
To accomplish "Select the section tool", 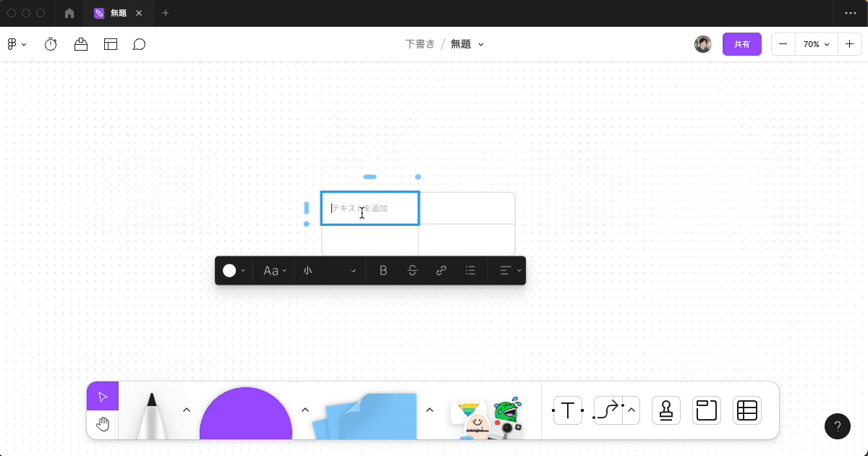I will point(707,410).
